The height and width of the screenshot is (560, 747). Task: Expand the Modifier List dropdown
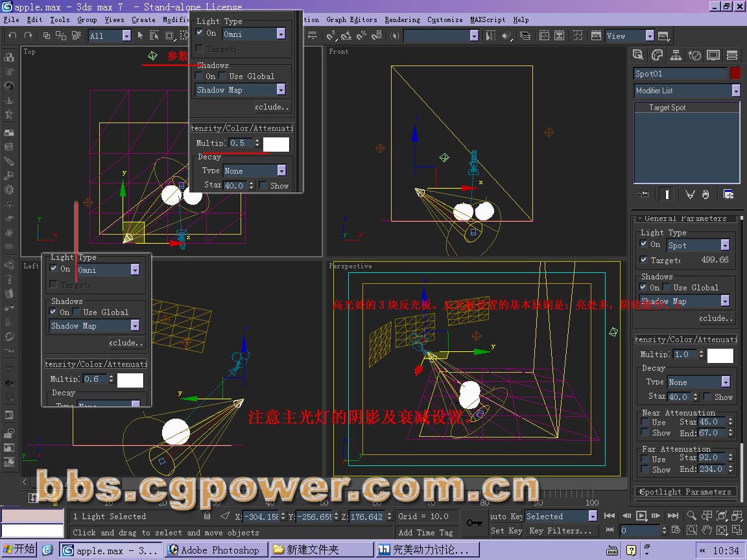[x=687, y=91]
